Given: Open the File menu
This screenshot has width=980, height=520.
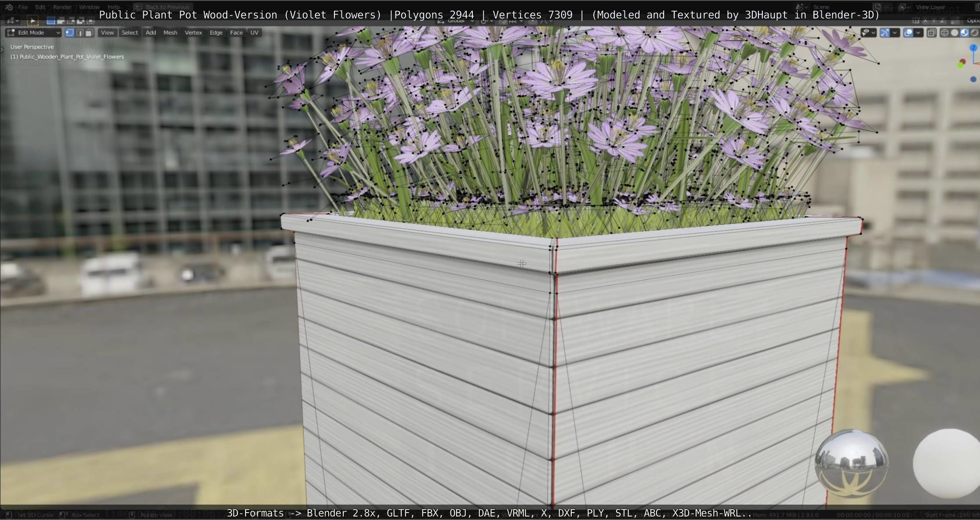Looking at the screenshot, I should point(23,7).
